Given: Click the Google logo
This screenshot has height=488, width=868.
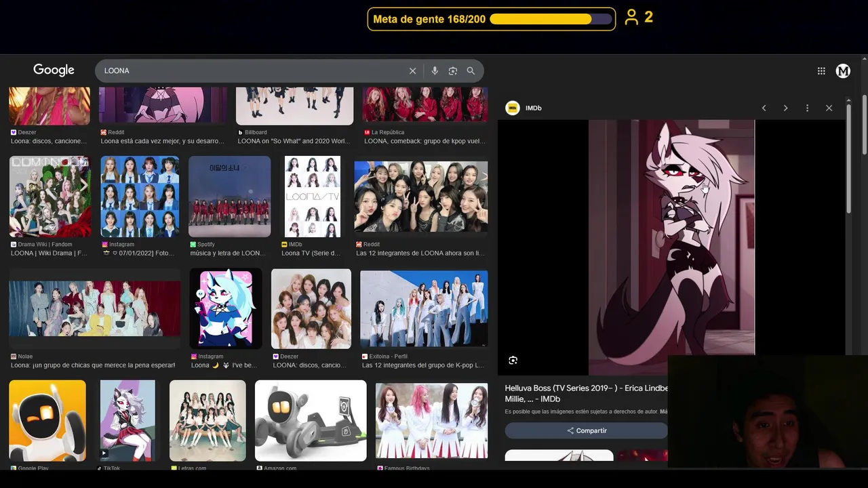Looking at the screenshot, I should tap(54, 70).
